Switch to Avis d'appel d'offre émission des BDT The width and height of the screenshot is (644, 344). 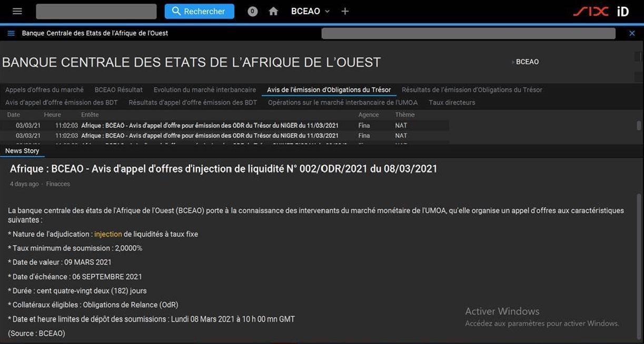point(62,103)
